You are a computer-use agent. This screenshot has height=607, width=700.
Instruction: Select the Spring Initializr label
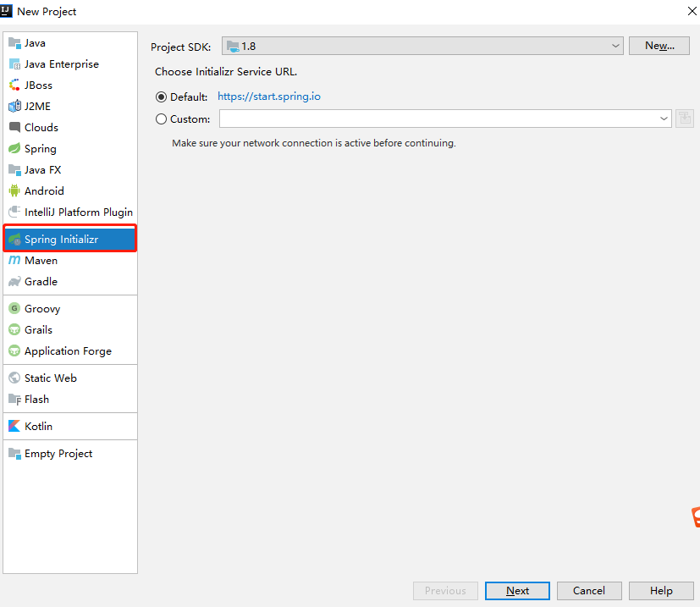tap(61, 240)
